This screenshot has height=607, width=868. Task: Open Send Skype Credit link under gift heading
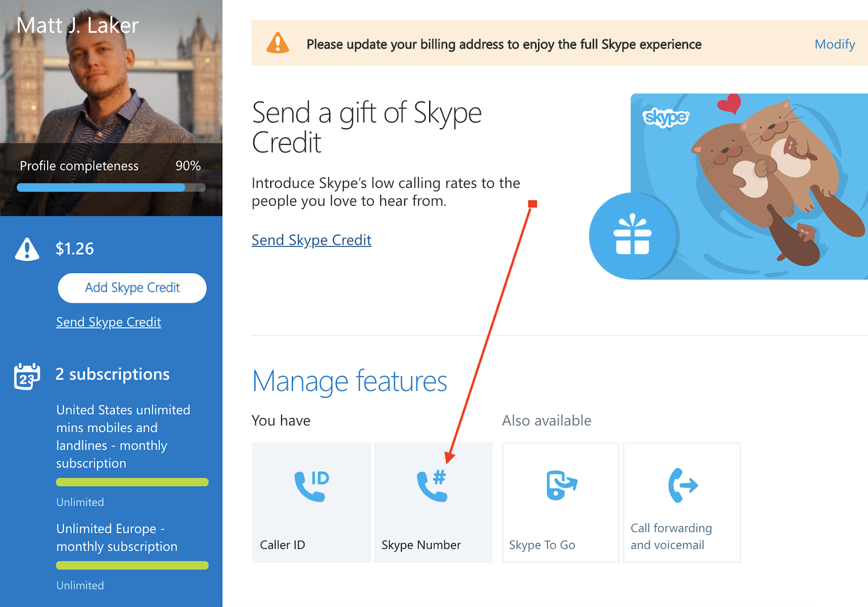click(311, 240)
